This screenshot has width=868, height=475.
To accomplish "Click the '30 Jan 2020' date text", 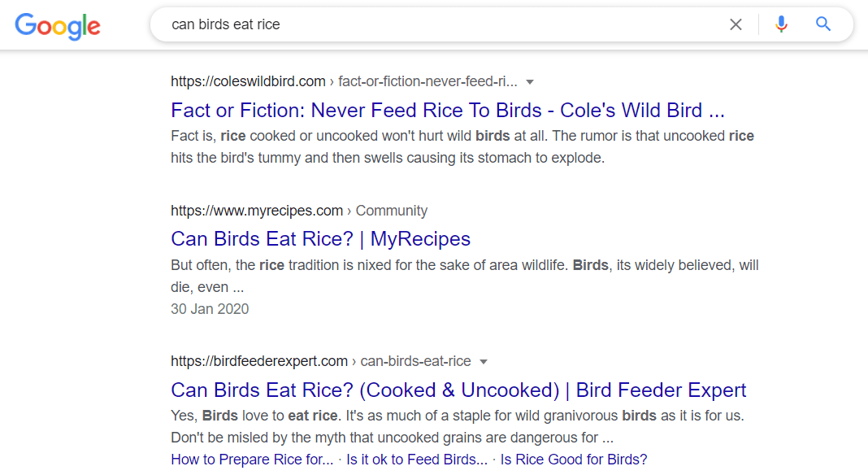I will point(210,309).
